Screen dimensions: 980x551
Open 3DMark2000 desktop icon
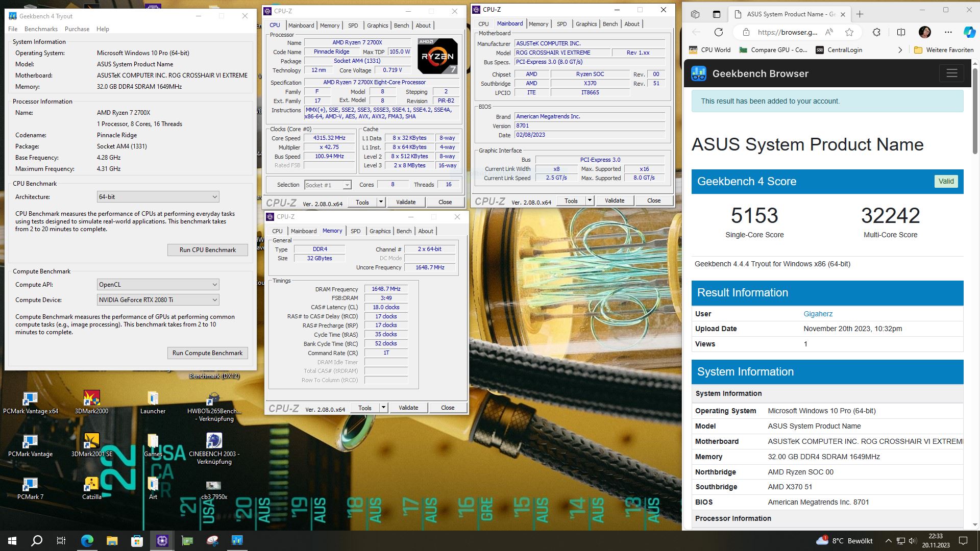pos(91,403)
